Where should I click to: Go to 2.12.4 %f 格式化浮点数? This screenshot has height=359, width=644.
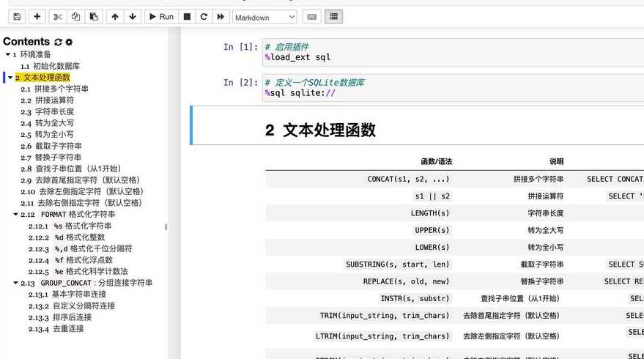[70, 260]
